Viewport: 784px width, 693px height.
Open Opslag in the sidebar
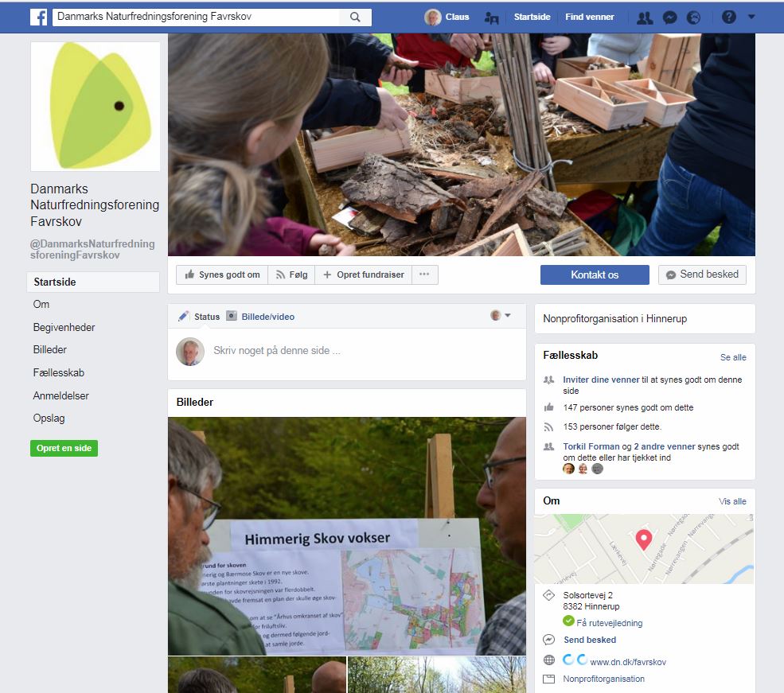(x=49, y=419)
